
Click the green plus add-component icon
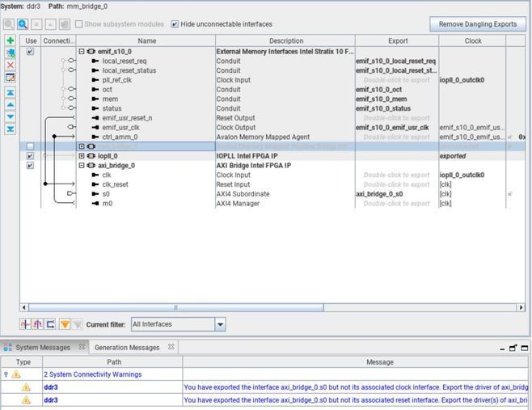pyautogui.click(x=11, y=40)
